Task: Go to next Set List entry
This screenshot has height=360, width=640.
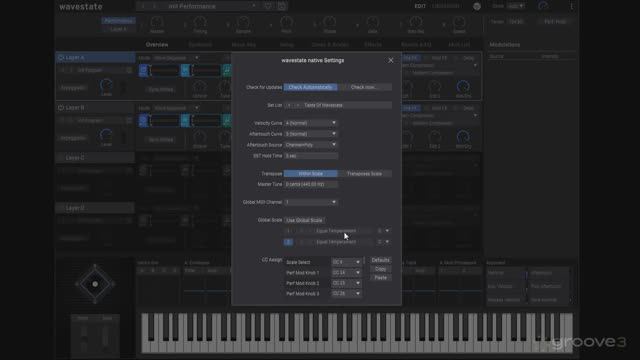Action: click(x=298, y=105)
